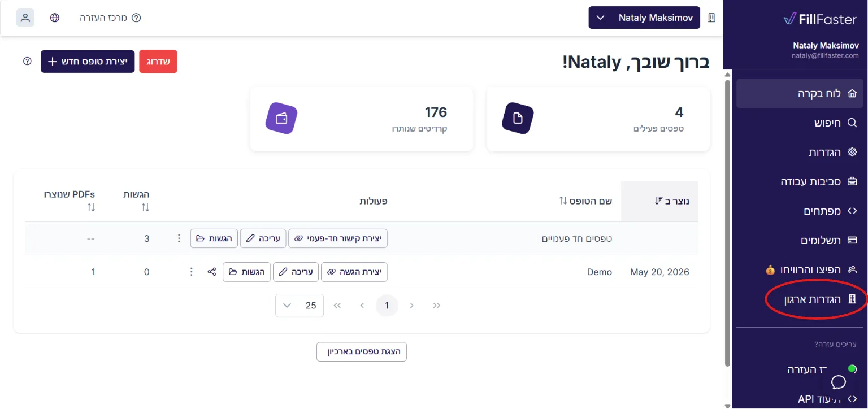Viewport: 868px width, 409px height.
Task: Open three-dot menu for טפסים חד פעמיים row
Action: (x=179, y=238)
